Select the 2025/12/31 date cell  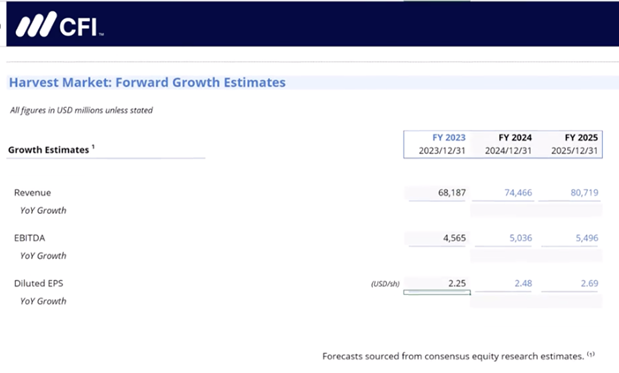pyautogui.click(x=574, y=150)
